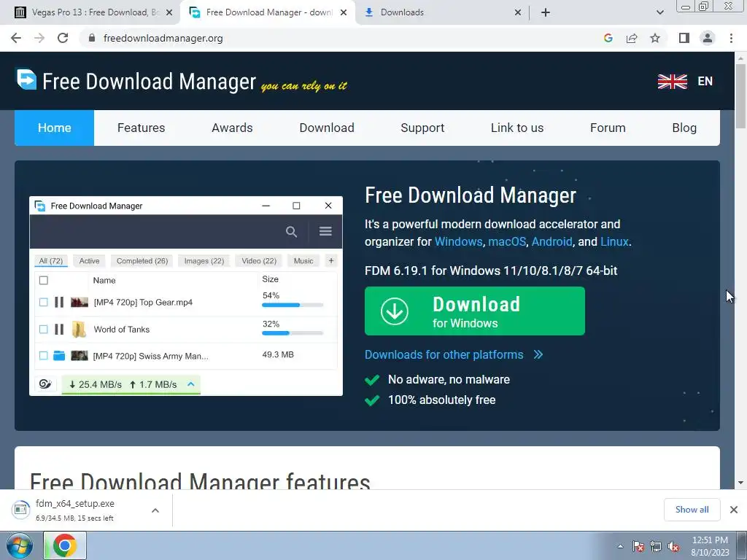Follow the Windows platform link

(458, 241)
